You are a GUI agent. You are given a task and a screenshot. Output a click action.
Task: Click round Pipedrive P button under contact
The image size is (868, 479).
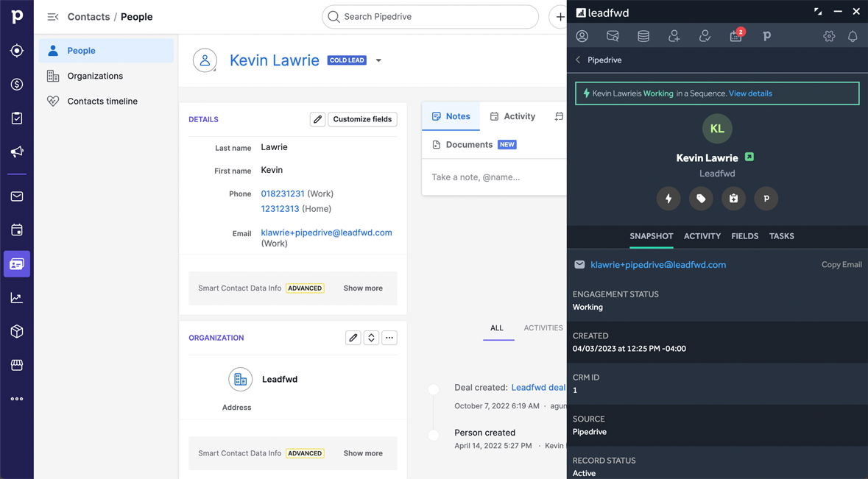tap(766, 199)
